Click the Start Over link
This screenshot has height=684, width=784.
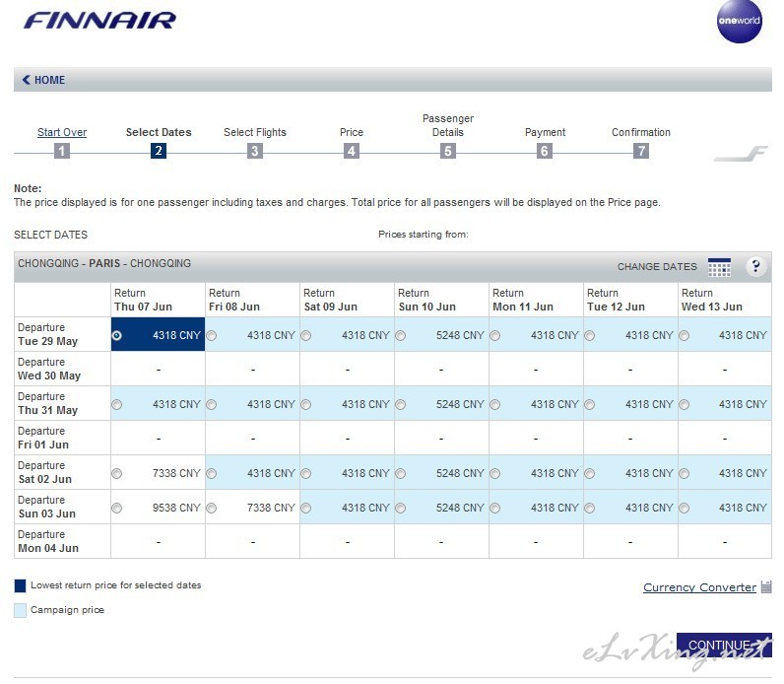coord(62,132)
